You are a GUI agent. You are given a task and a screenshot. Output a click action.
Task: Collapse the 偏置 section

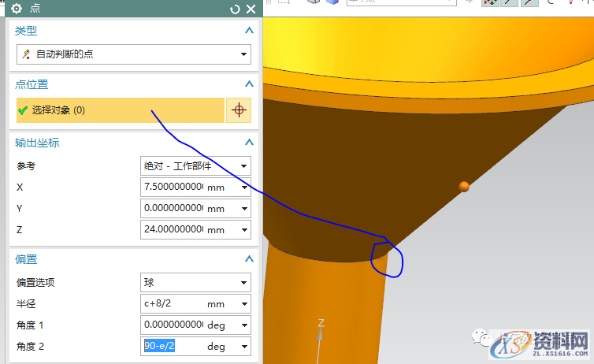pos(249,258)
